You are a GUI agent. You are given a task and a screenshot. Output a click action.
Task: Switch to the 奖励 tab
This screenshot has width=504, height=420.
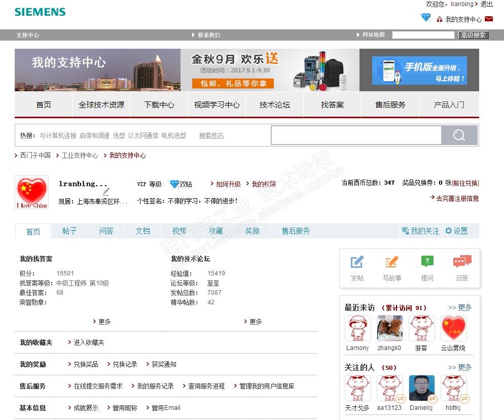pos(252,231)
